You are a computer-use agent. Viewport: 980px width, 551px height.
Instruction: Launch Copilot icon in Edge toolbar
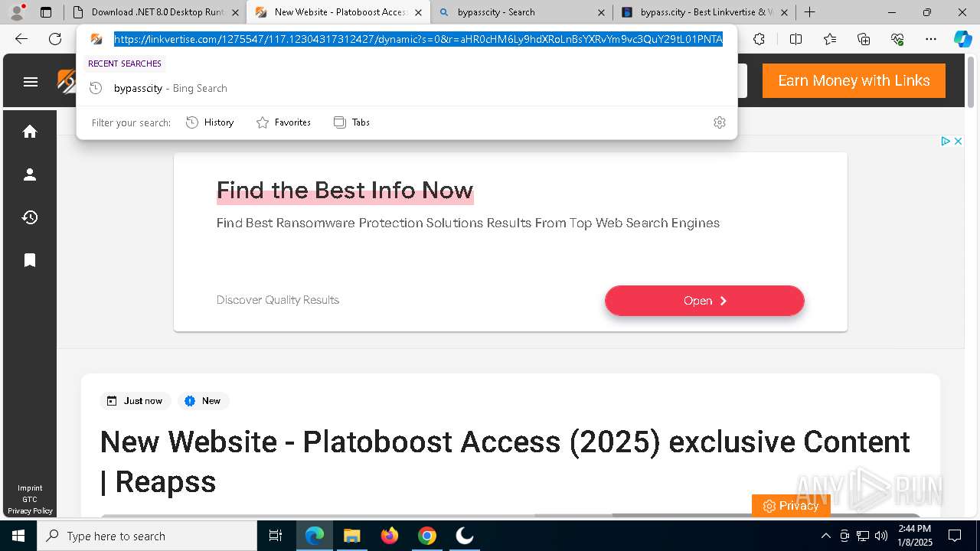[962, 39]
